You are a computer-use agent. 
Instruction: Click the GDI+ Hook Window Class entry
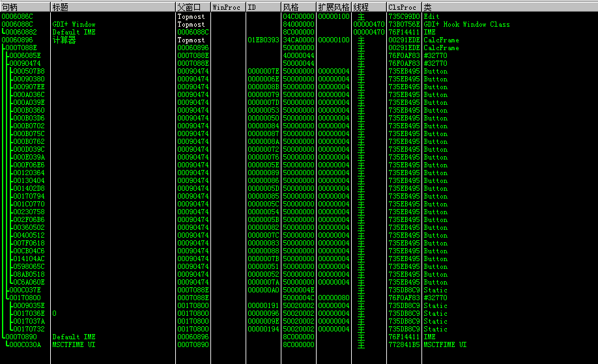pyautogui.click(x=466, y=25)
